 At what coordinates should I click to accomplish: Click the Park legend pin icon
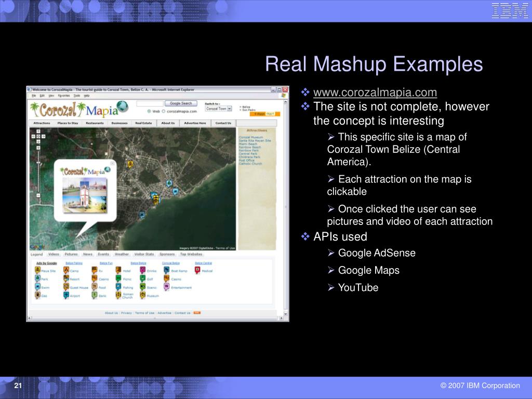[37, 278]
